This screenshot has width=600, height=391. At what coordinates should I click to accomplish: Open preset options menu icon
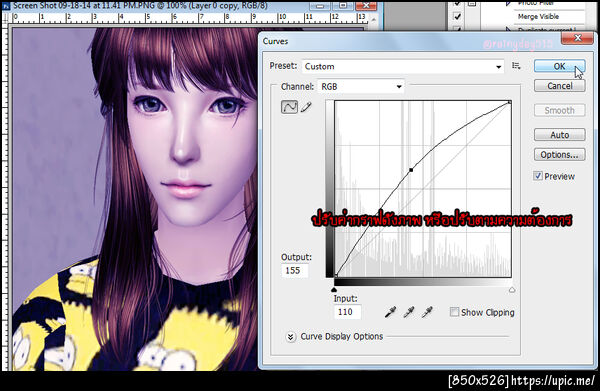[516, 66]
